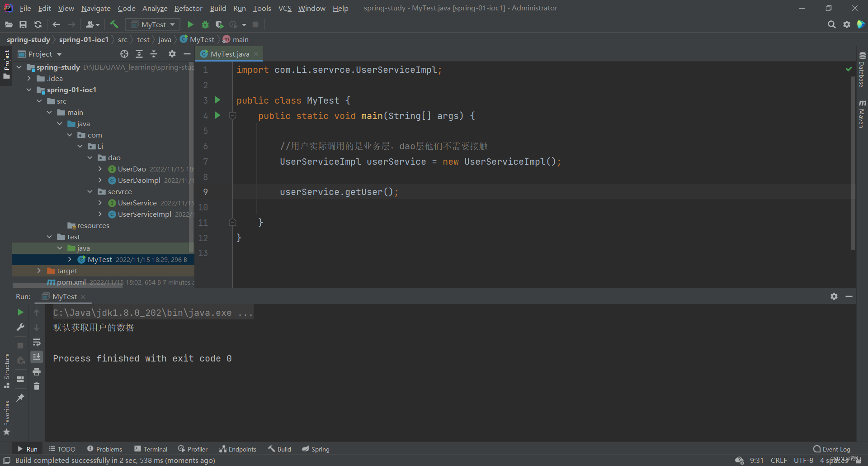Click the Run with Coverage icon
This screenshot has width=868, height=466.
[219, 24]
